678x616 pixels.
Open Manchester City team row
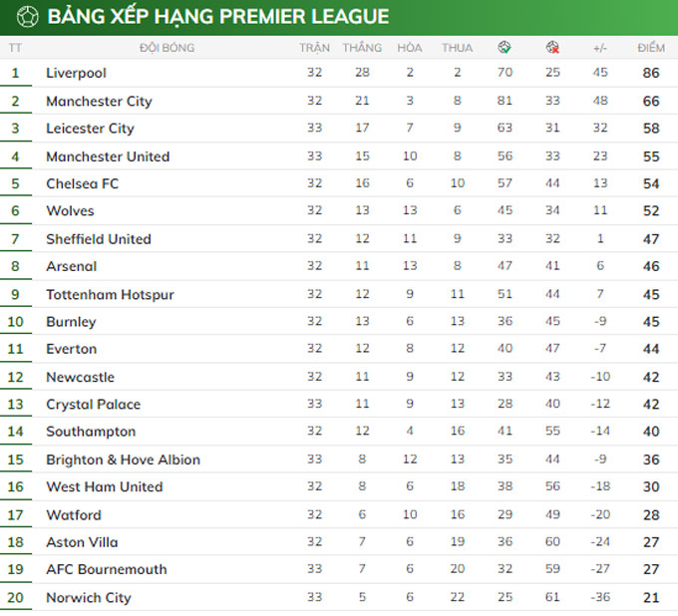point(99,101)
